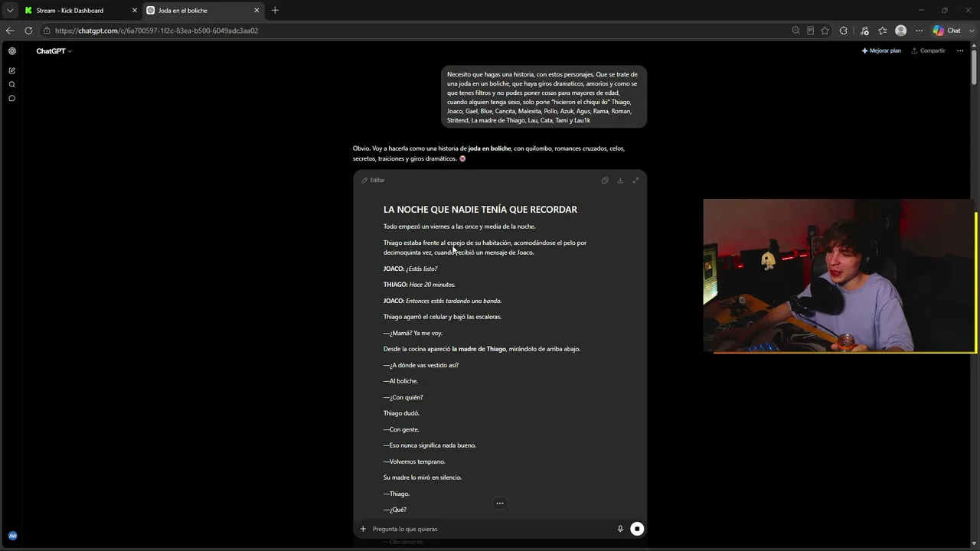The height and width of the screenshot is (551, 980).
Task: View site information lock icon
Action: coord(47,31)
